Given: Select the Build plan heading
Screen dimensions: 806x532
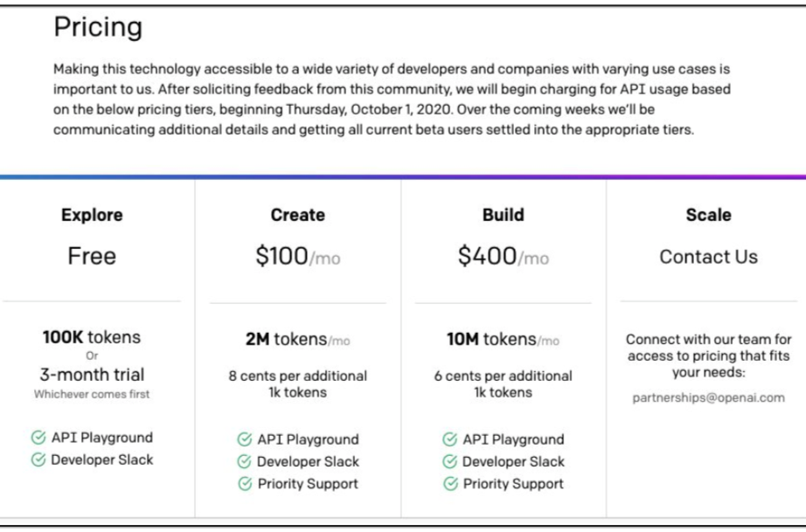Looking at the screenshot, I should [x=504, y=215].
